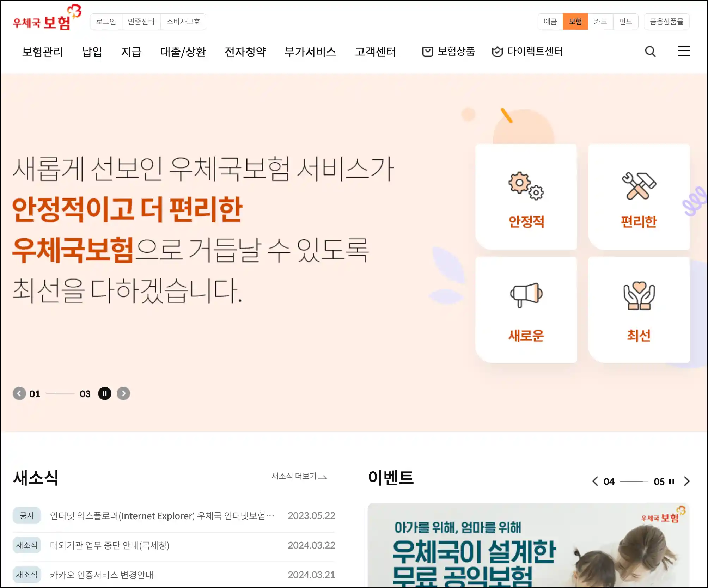Open the 소비자보호 link
This screenshot has width=708, height=588.
pyautogui.click(x=183, y=22)
